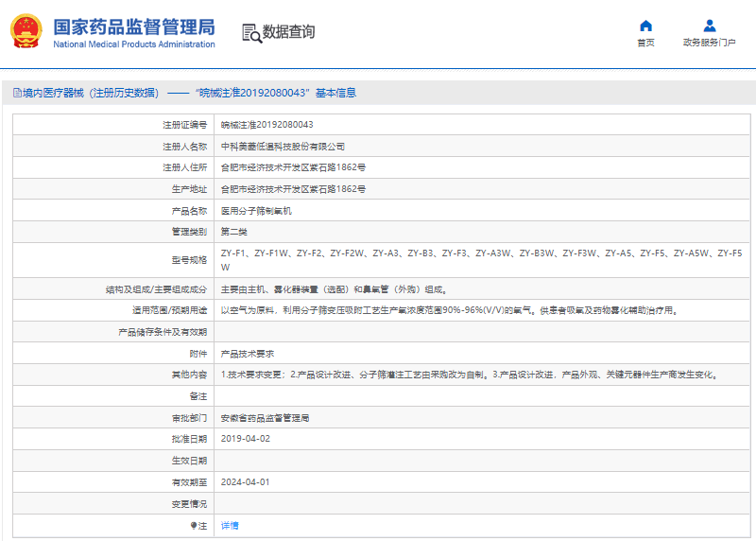The image size is (756, 541).
Task: Click 境内医疗器械（注册历史数据）breadcrumb
Action: pos(91,93)
